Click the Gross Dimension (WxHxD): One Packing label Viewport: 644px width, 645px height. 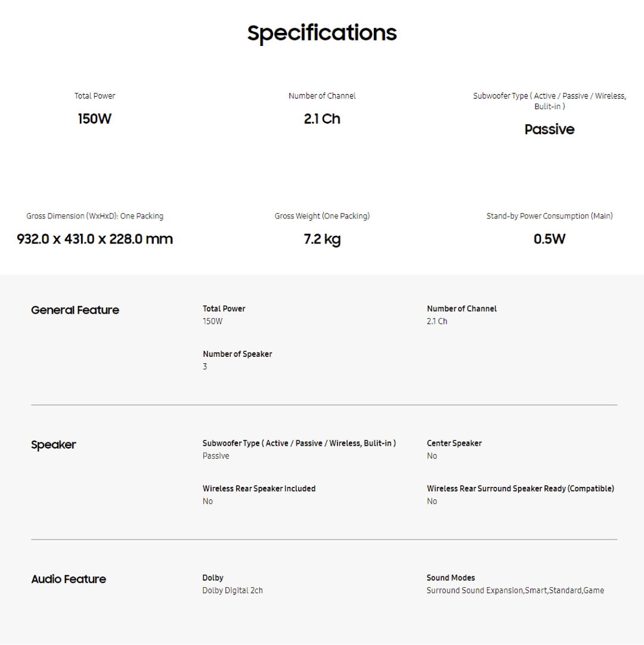[95, 216]
